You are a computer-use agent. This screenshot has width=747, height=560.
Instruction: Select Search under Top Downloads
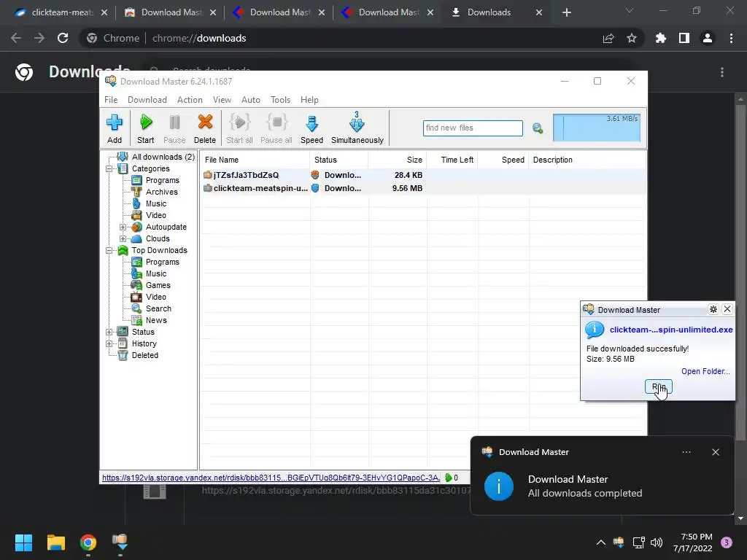[x=158, y=308]
